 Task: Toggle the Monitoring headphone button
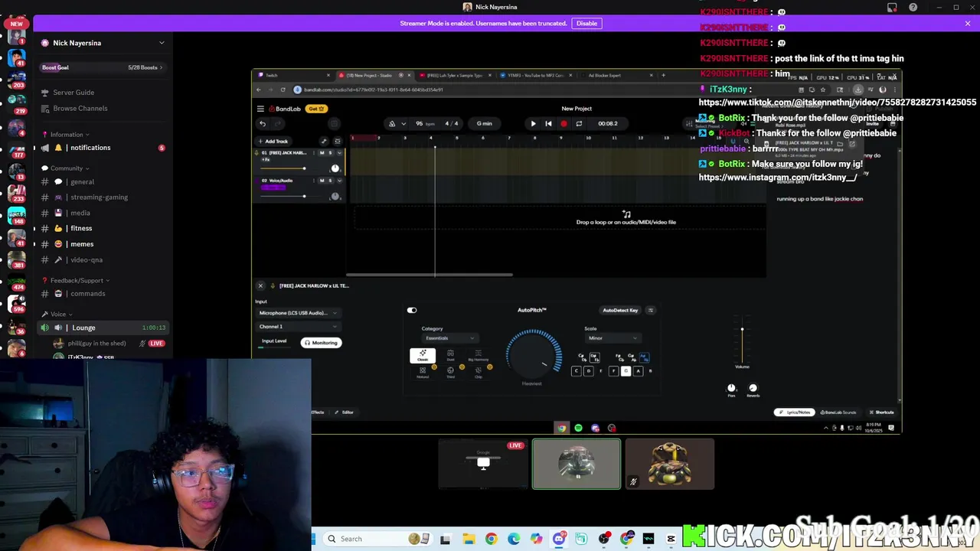[321, 343]
